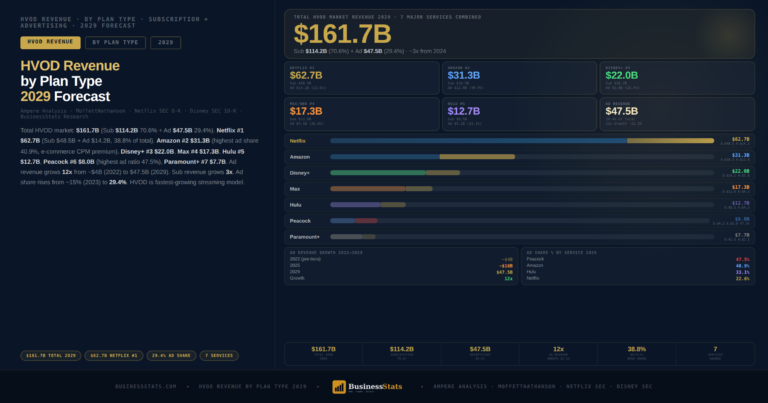Click the large $161.7B total market headline
Image resolution: width=768 pixels, height=403 pixels.
[x=342, y=34]
